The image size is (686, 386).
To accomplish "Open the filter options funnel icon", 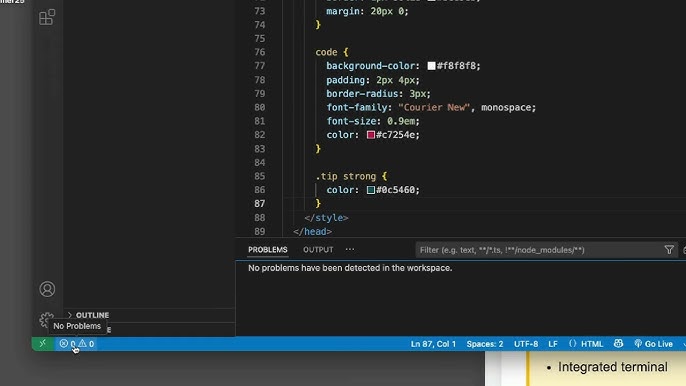I will [669, 250].
